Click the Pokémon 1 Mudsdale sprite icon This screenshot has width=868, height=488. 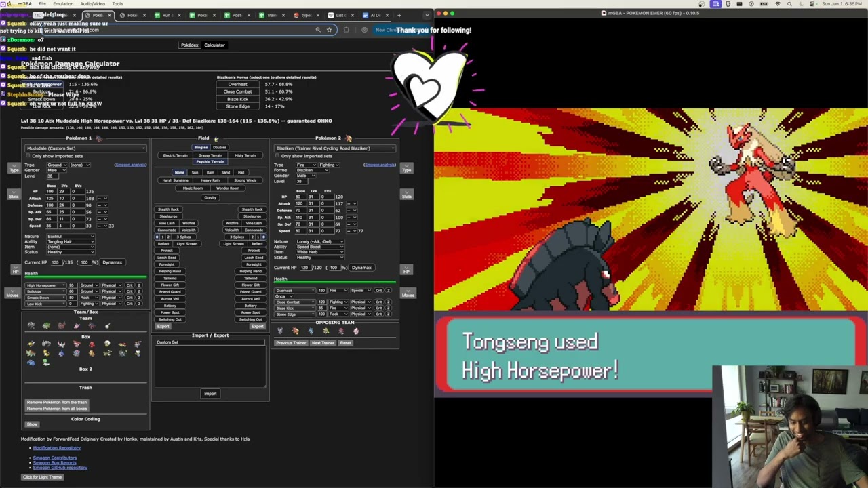(98, 138)
